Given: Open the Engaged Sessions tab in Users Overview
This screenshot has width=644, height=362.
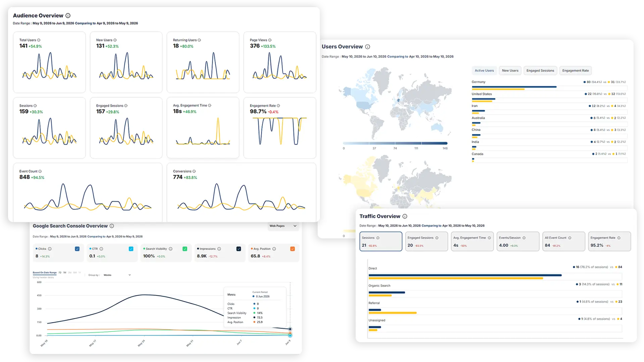Looking at the screenshot, I should pos(540,70).
